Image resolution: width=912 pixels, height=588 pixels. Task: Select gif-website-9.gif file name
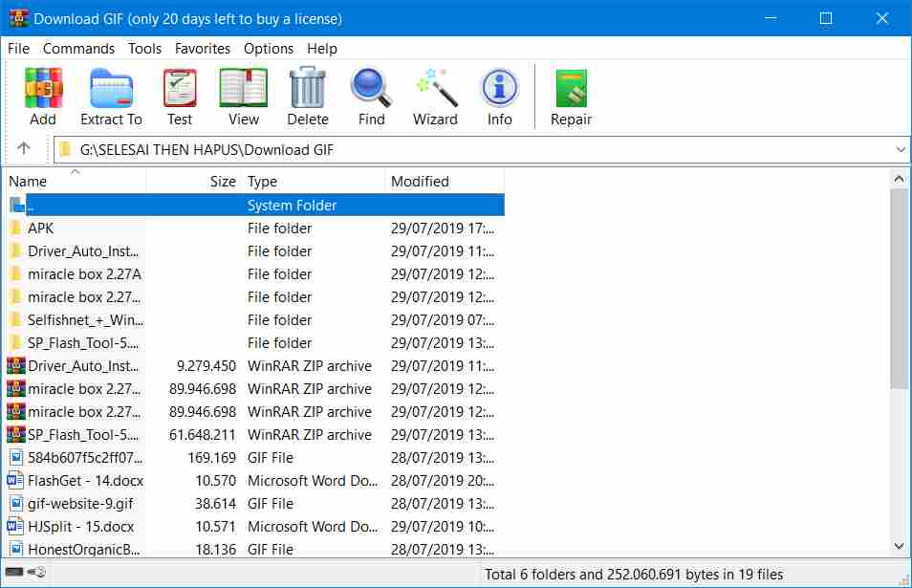coord(80,504)
